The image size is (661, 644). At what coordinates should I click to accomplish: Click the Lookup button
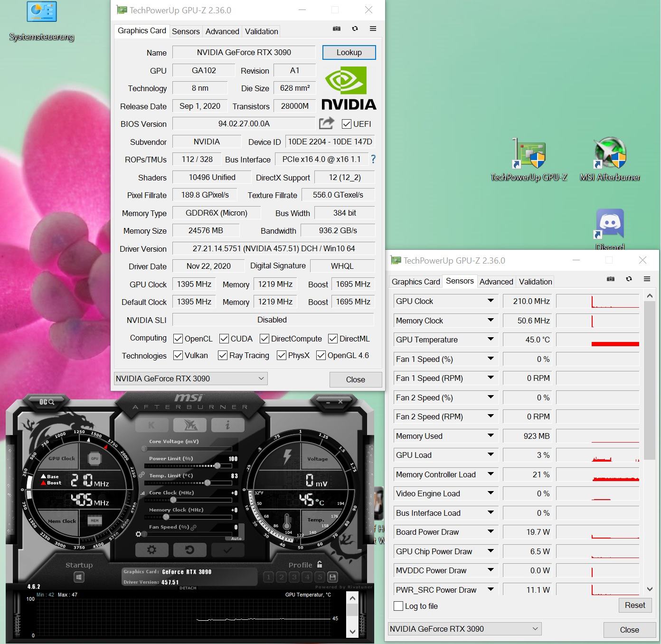click(x=349, y=52)
